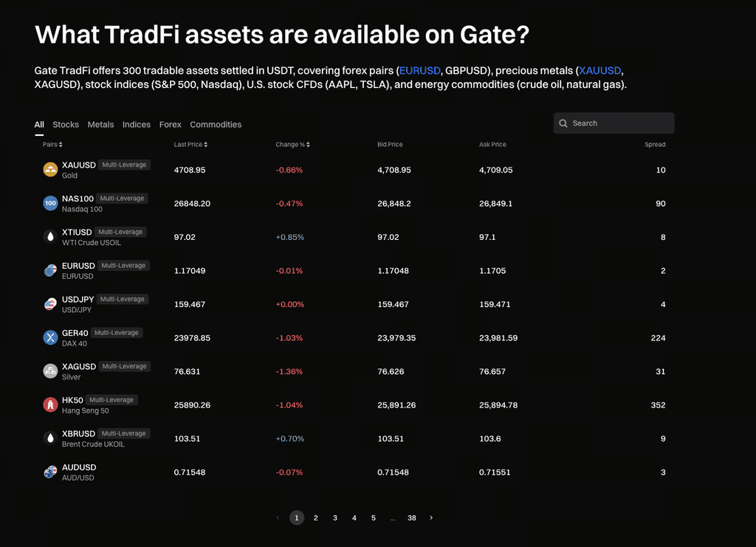Click the XTIUSD oil drop icon
Viewport: 756px width, 547px height.
click(50, 237)
